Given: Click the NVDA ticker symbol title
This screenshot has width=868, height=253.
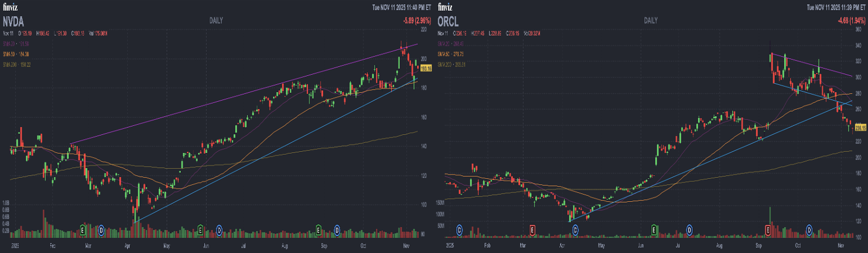Looking at the screenshot, I should [x=14, y=21].
